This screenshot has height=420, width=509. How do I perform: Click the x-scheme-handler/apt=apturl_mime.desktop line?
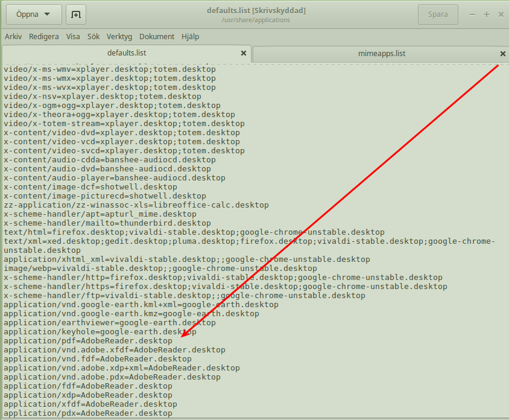click(100, 215)
